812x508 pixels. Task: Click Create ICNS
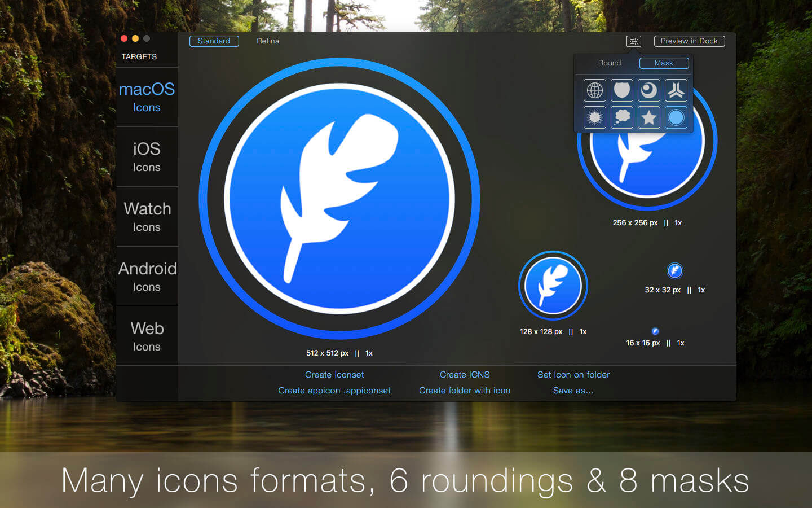[465, 375]
